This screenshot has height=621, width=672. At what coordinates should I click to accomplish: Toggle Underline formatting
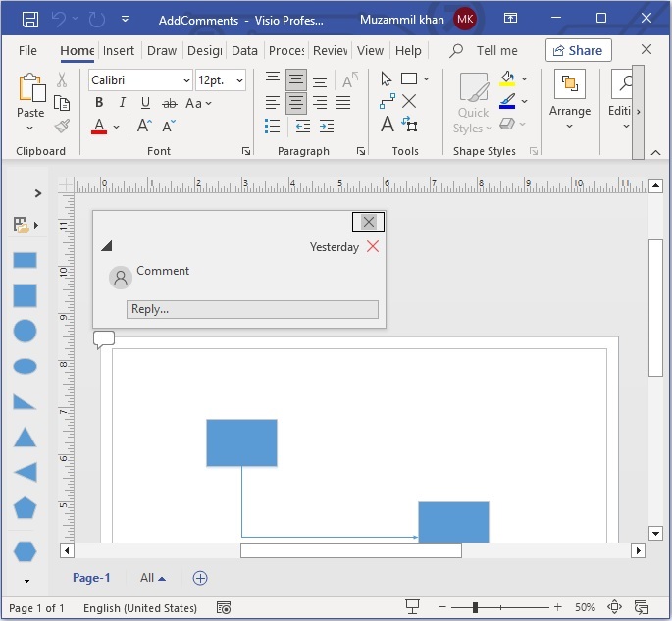[x=145, y=103]
